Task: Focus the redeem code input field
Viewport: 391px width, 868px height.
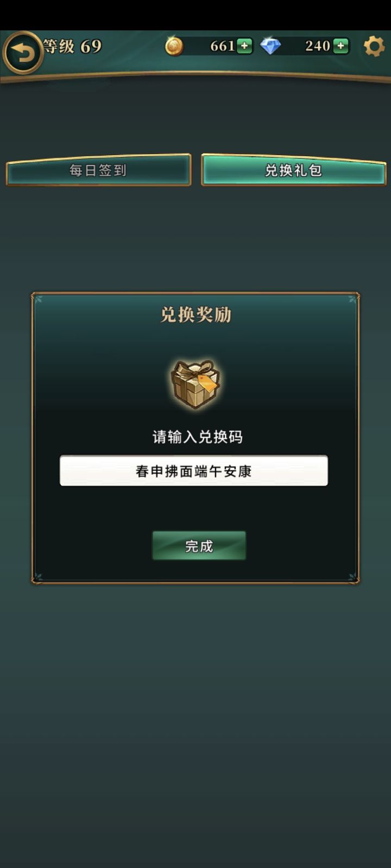Action: click(x=194, y=470)
